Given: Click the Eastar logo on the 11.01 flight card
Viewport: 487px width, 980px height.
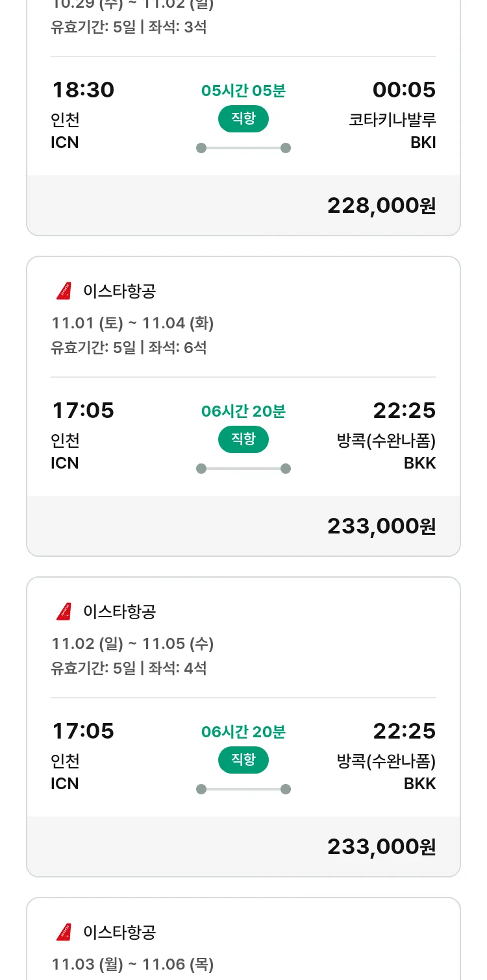Looking at the screenshot, I should 64,291.
